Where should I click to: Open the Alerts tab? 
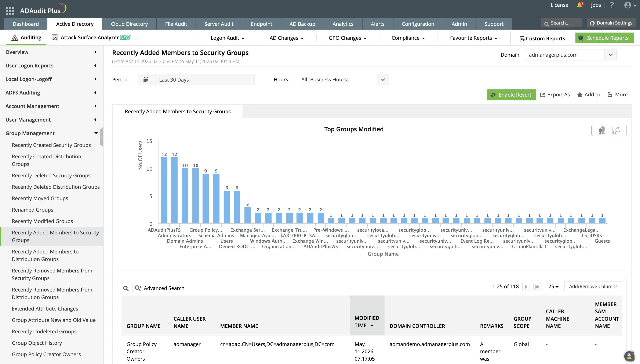tap(377, 24)
